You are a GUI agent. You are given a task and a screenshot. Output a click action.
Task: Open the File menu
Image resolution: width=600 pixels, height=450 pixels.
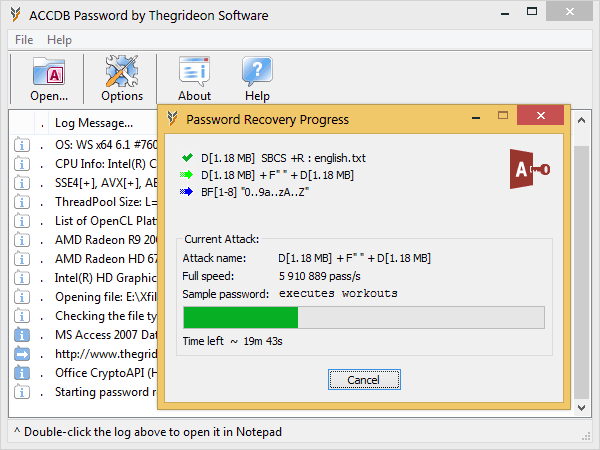24,40
